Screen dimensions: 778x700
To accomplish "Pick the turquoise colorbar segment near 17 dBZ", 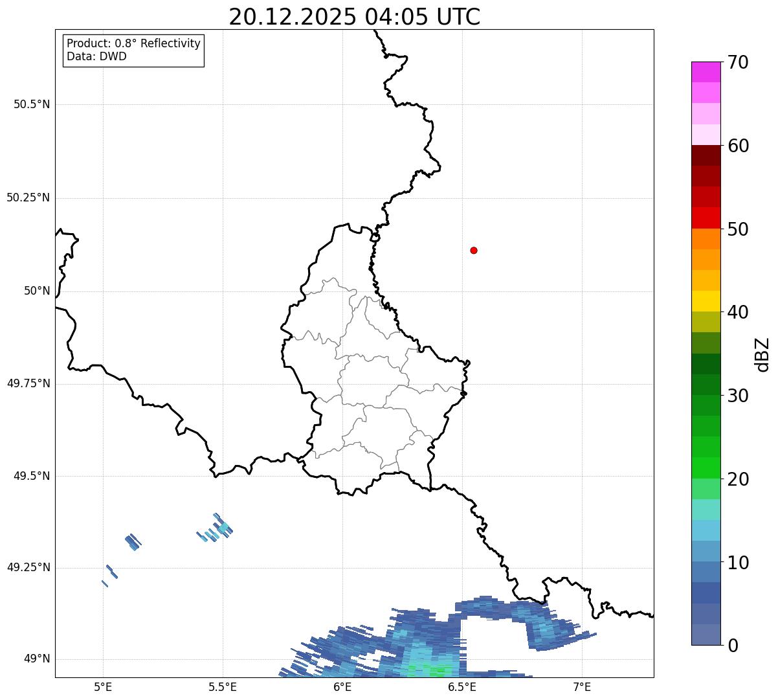I will (706, 510).
